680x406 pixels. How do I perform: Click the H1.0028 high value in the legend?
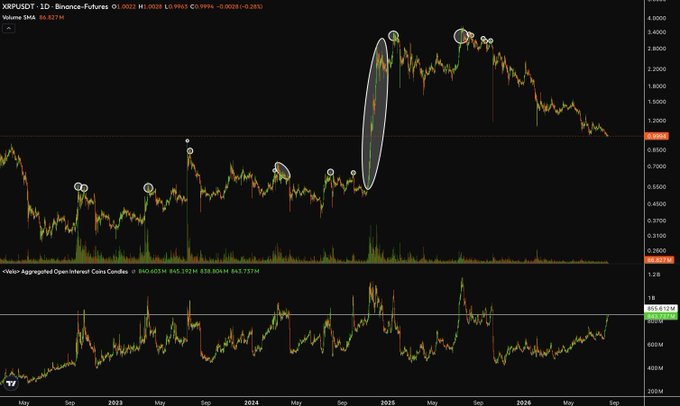tap(150, 7)
